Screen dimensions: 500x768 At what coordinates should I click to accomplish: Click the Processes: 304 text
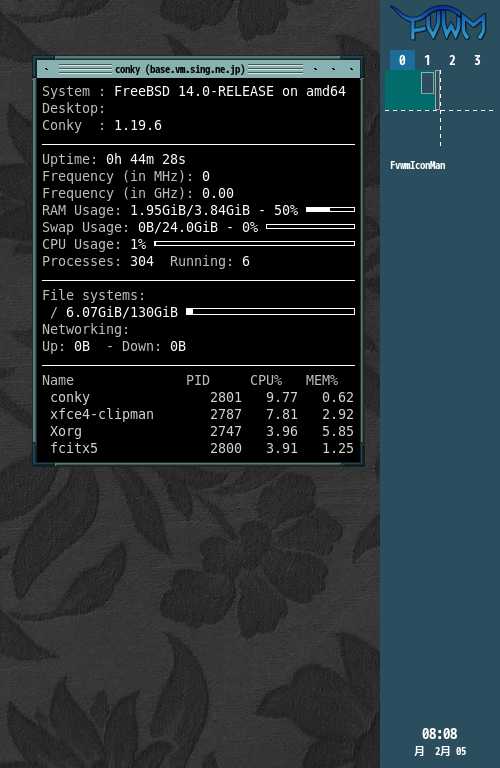pyautogui.click(x=98, y=262)
